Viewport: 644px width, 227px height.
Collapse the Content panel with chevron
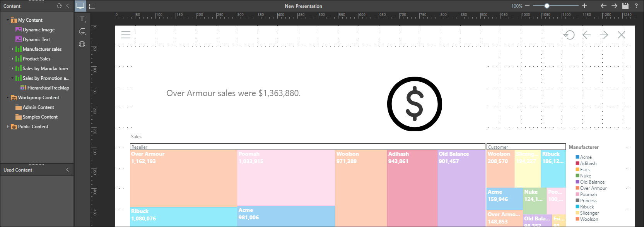click(68, 6)
